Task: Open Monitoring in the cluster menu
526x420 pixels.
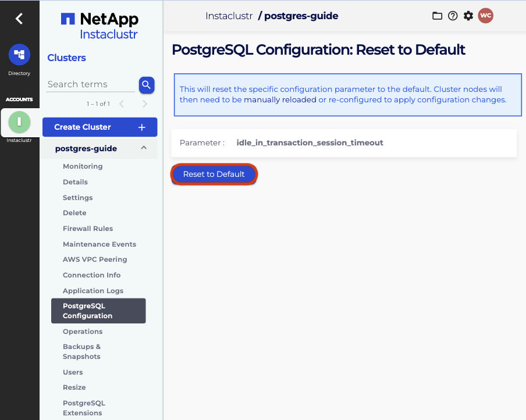Action: (x=83, y=166)
